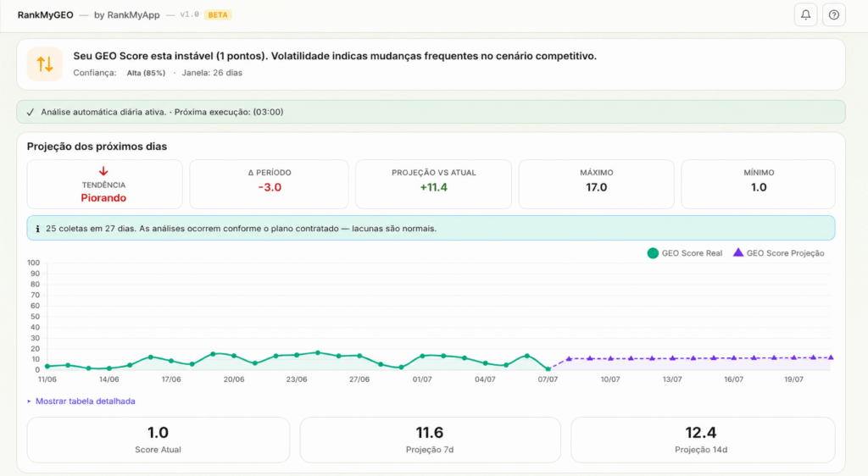The width and height of the screenshot is (868, 476).
Task: Click the red down arrow Tendência icon
Action: [x=103, y=171]
